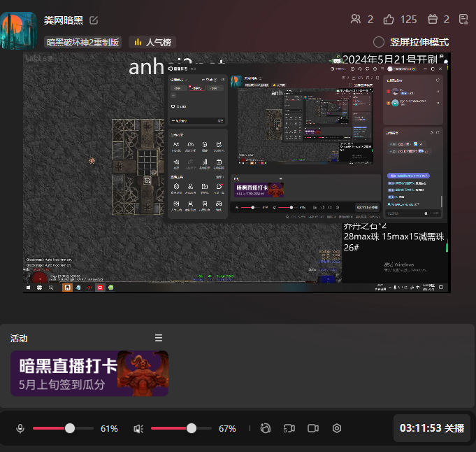View the audience count icon
Viewport: 476px width, 452px height.
(356, 19)
